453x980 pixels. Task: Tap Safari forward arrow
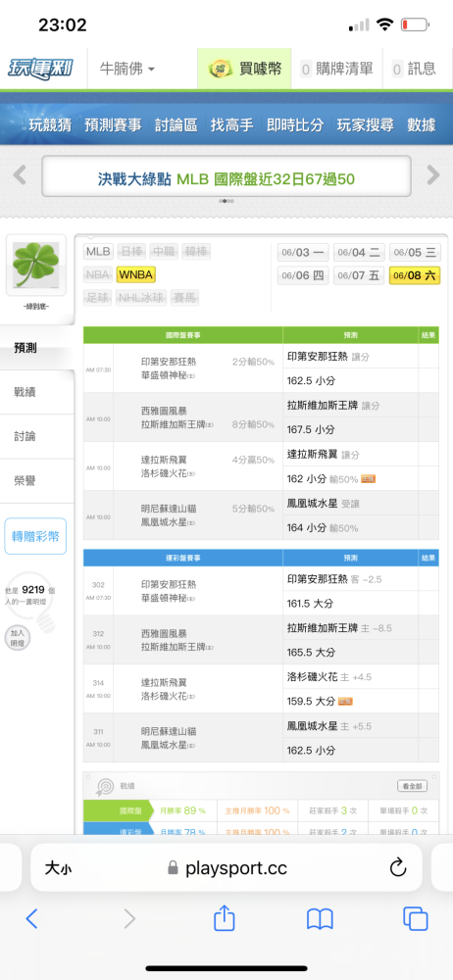(x=128, y=918)
